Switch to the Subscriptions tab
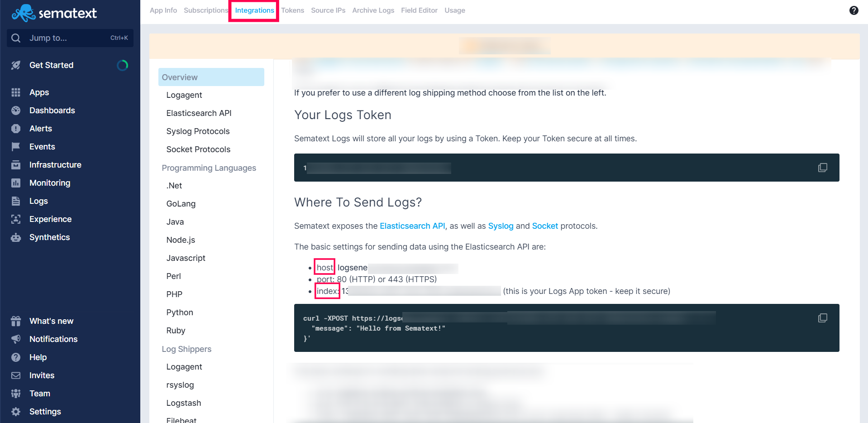Viewport: 868px width, 423px height. [206, 10]
